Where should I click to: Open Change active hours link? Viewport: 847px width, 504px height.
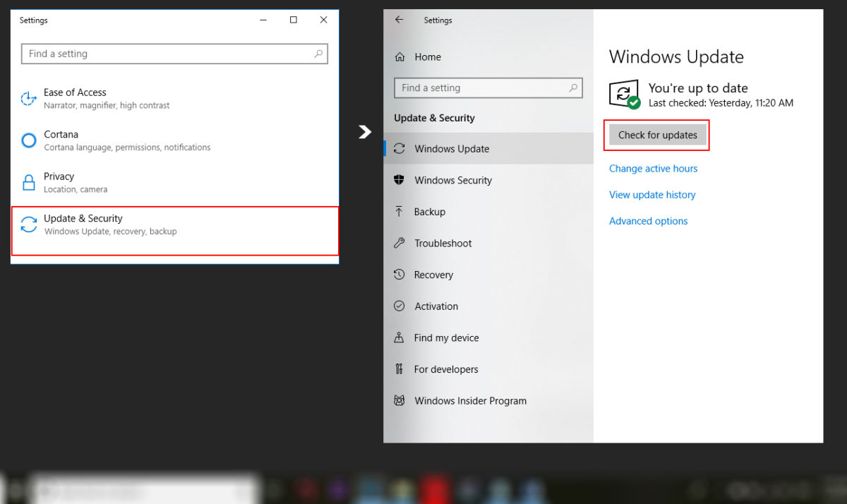click(x=653, y=169)
